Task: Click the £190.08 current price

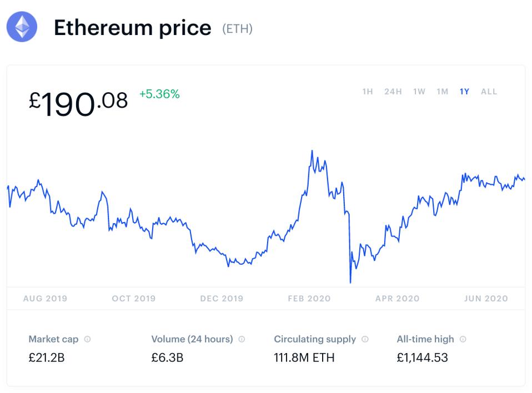Action: point(78,103)
